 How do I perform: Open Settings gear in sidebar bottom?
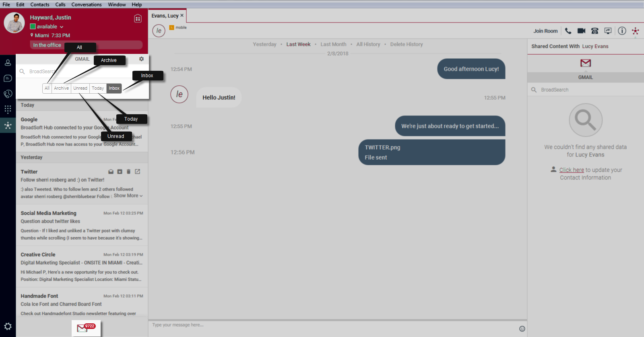pyautogui.click(x=8, y=327)
